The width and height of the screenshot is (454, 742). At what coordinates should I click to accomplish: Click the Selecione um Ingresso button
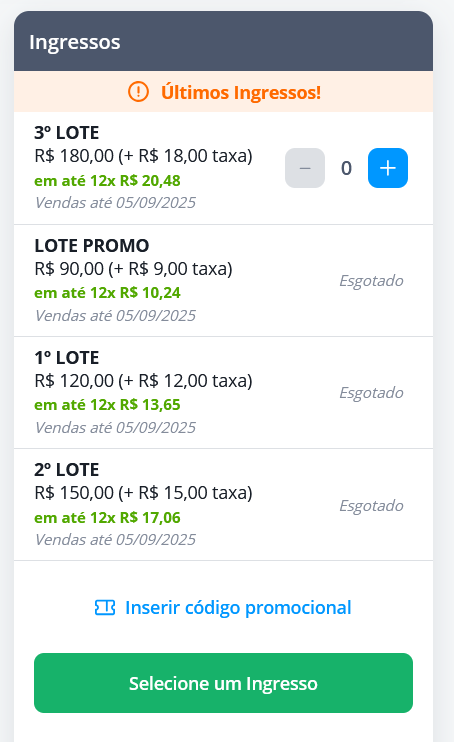223,683
